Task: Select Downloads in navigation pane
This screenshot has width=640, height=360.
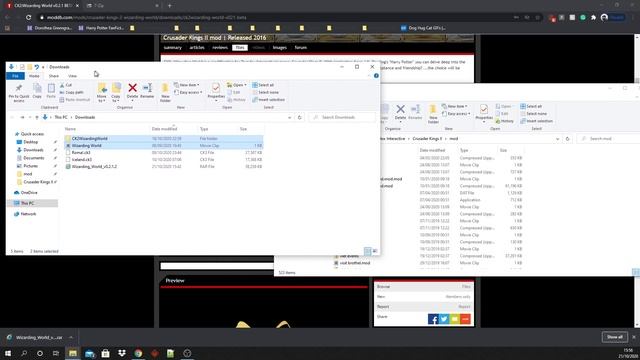Action: tap(33, 150)
